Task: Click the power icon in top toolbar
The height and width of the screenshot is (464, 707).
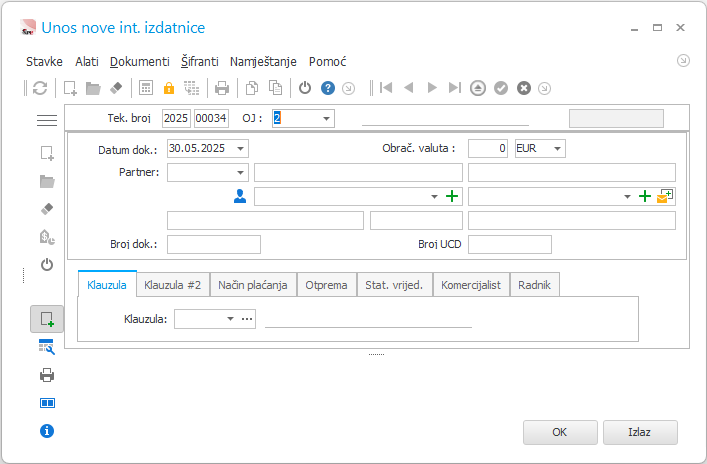Action: [x=305, y=88]
